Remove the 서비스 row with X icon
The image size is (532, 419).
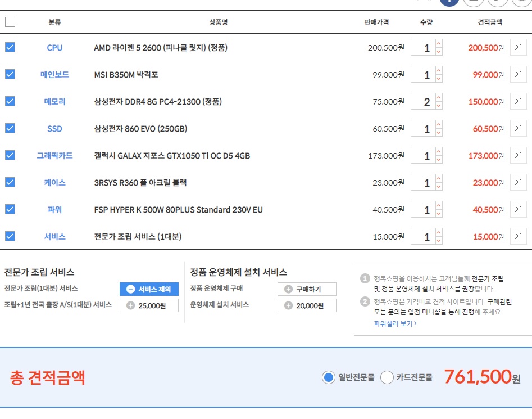pyautogui.click(x=518, y=236)
